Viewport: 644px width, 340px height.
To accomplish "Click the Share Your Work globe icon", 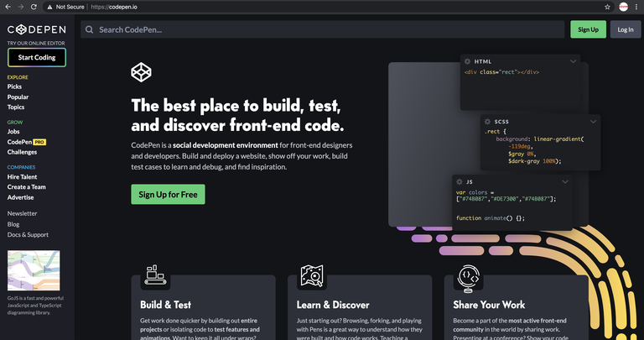I will pos(468,279).
